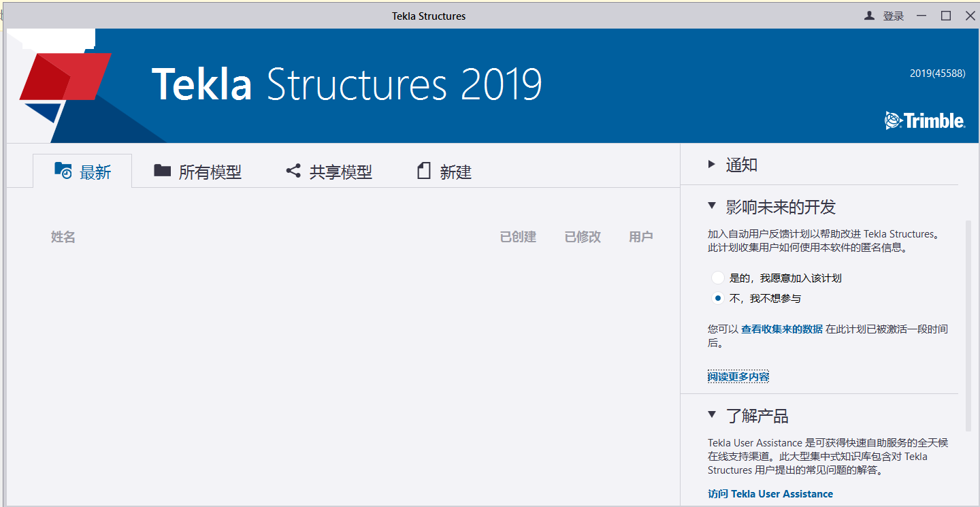Follow the 阅读更多内容 link
980x507 pixels.
click(x=738, y=376)
